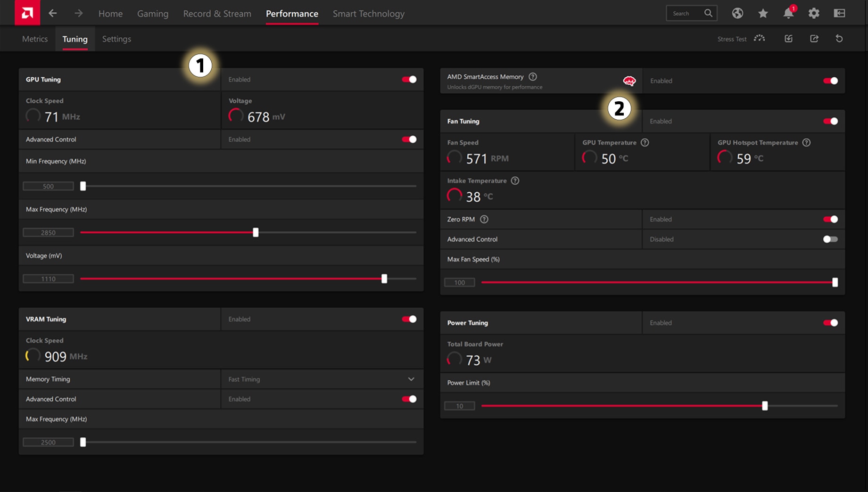Start Stress Test icon

tap(759, 38)
